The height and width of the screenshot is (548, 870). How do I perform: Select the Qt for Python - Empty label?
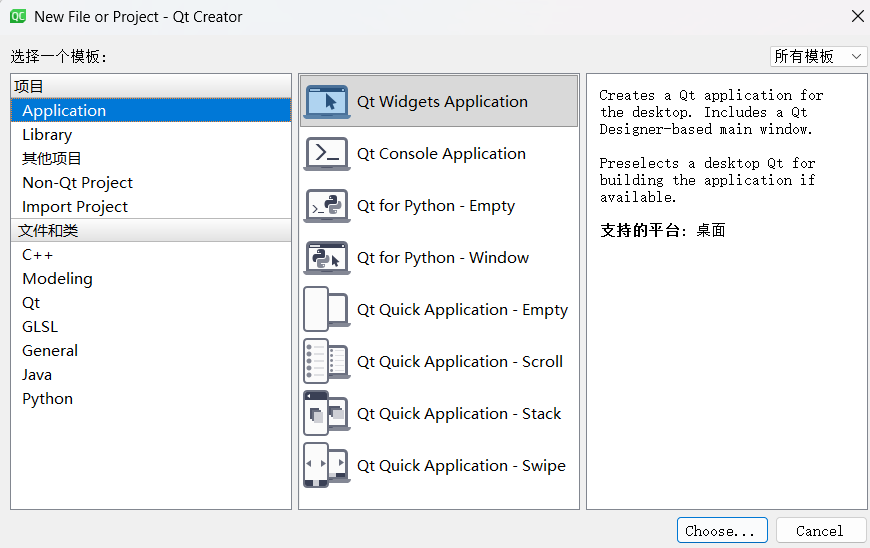436,206
